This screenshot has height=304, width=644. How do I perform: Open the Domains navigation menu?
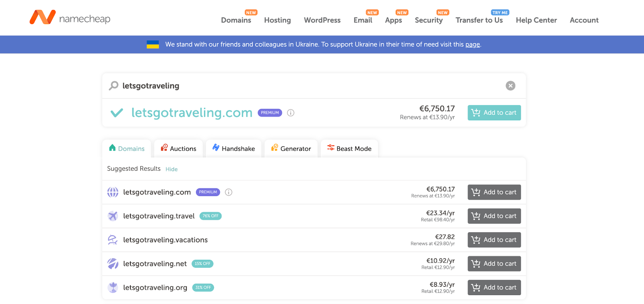pyautogui.click(x=236, y=20)
